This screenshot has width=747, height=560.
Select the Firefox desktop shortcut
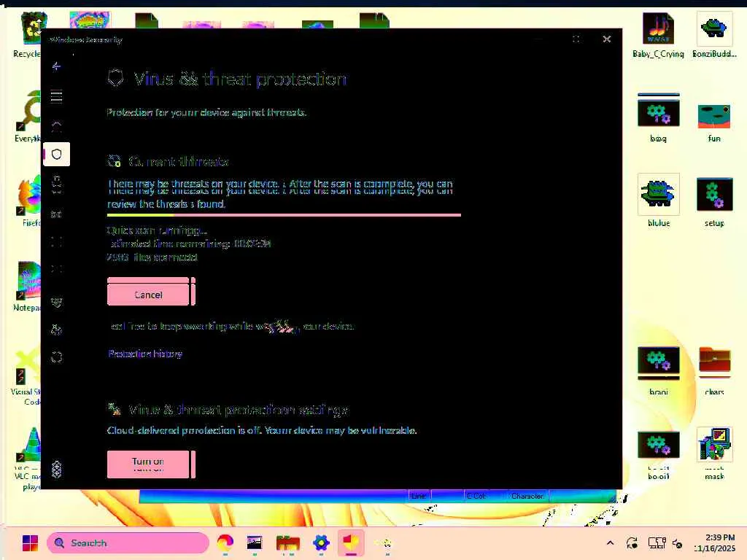coord(28,201)
